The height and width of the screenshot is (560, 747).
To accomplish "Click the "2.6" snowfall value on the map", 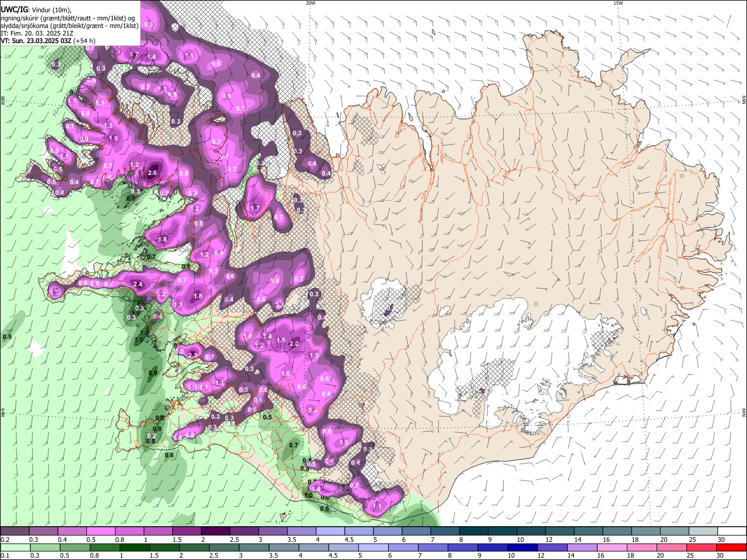I will (x=153, y=173).
